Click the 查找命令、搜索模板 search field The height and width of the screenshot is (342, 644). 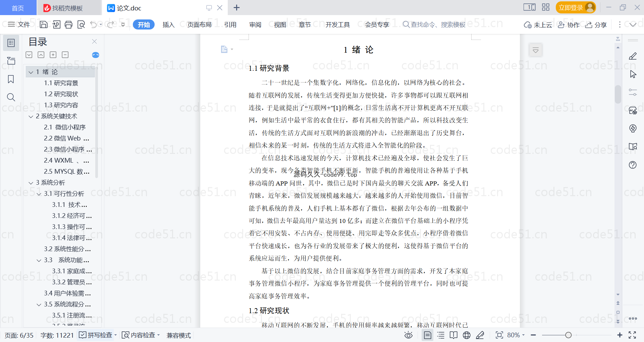(434, 24)
